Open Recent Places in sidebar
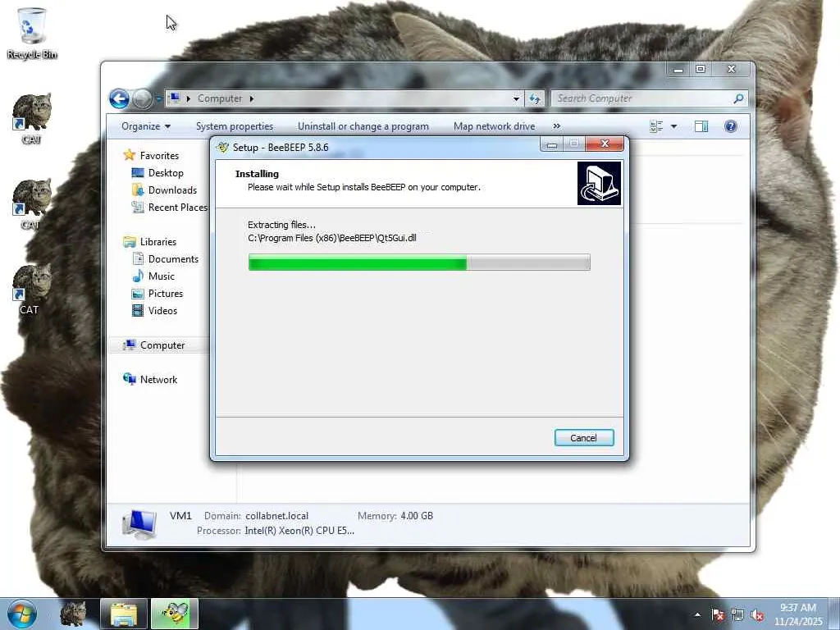The height and width of the screenshot is (630, 840). coord(177,208)
